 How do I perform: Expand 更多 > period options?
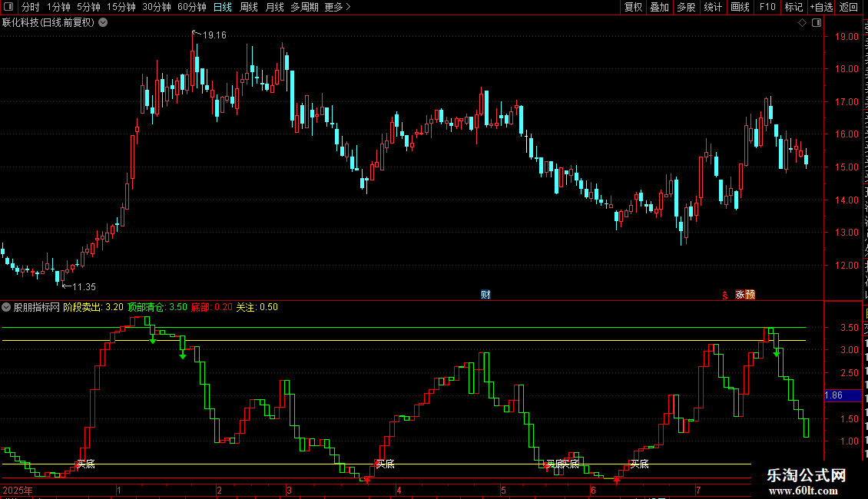338,7
